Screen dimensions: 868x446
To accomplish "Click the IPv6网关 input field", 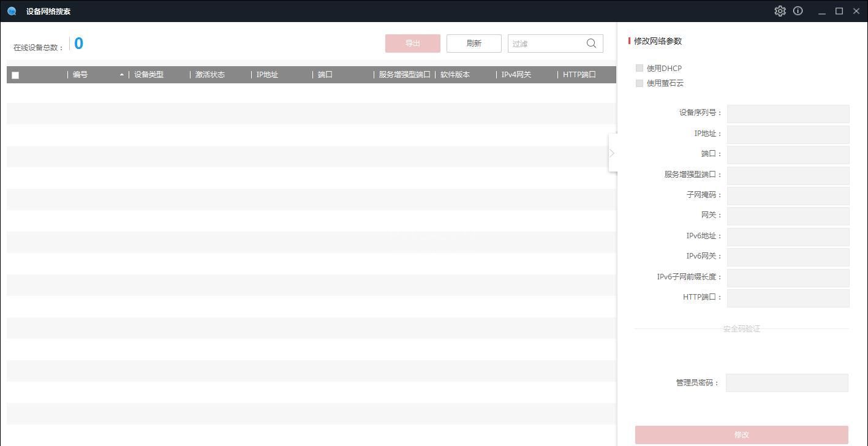I will pos(788,257).
